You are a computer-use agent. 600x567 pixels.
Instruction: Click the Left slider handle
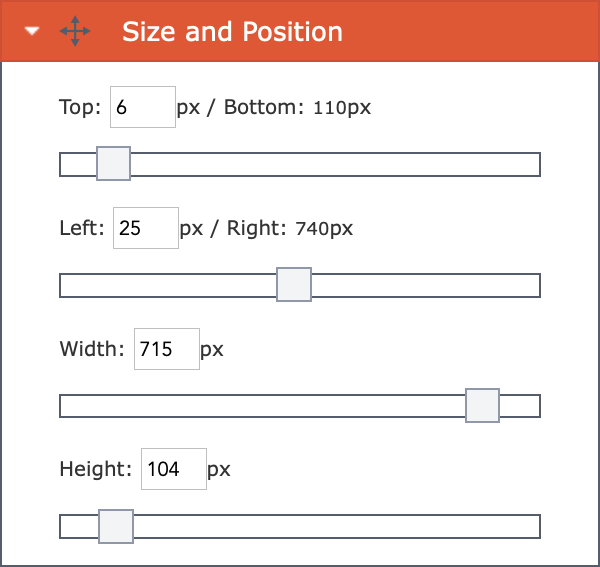click(x=294, y=285)
